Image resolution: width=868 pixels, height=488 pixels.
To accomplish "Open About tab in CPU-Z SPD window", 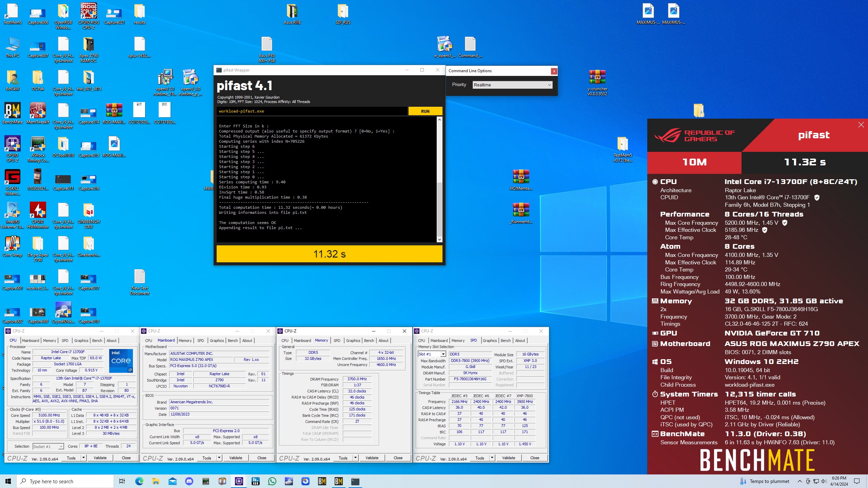I will click(x=520, y=341).
